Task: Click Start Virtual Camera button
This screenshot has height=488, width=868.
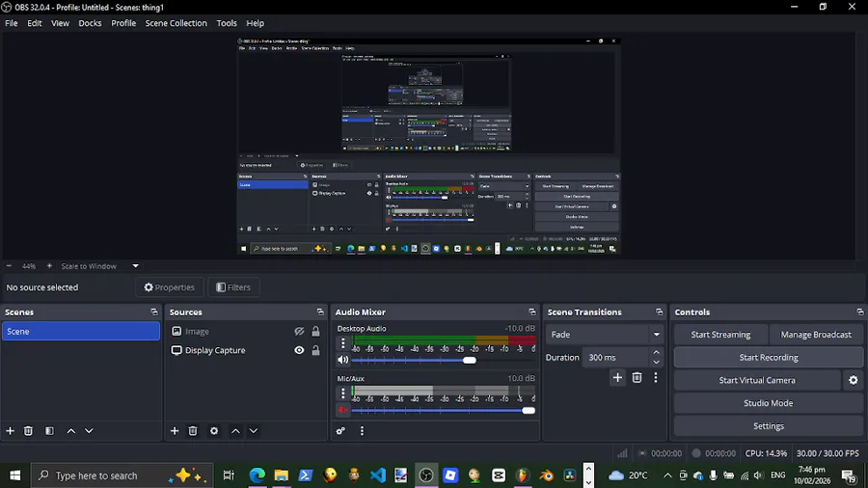Action: tap(757, 380)
